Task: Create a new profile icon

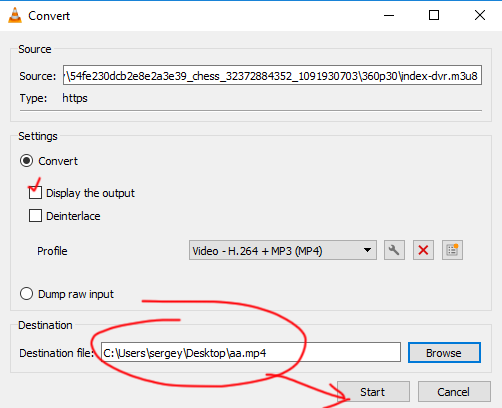Action: [452, 250]
